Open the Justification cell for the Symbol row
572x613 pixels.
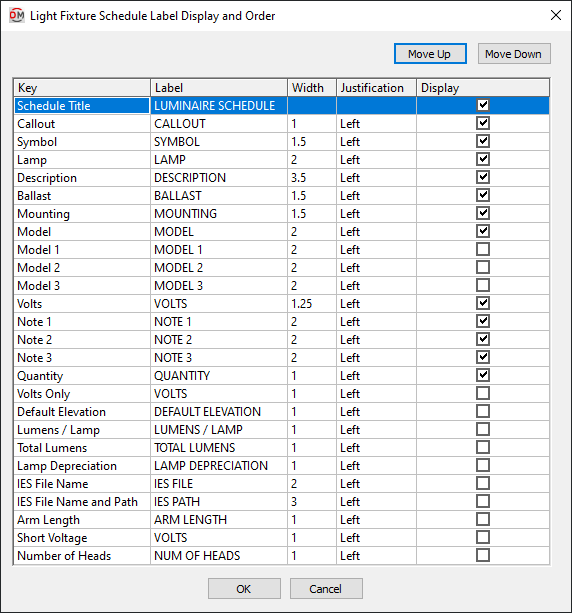point(377,142)
